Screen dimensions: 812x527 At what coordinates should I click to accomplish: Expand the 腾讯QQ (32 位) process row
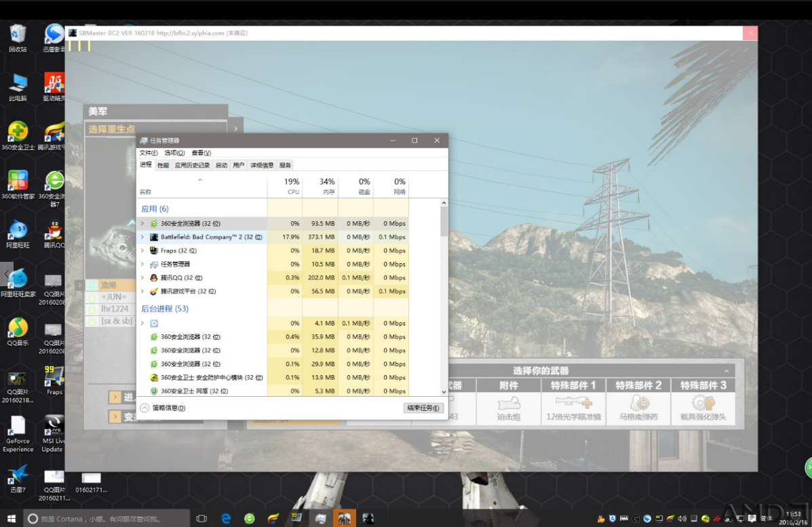[142, 277]
